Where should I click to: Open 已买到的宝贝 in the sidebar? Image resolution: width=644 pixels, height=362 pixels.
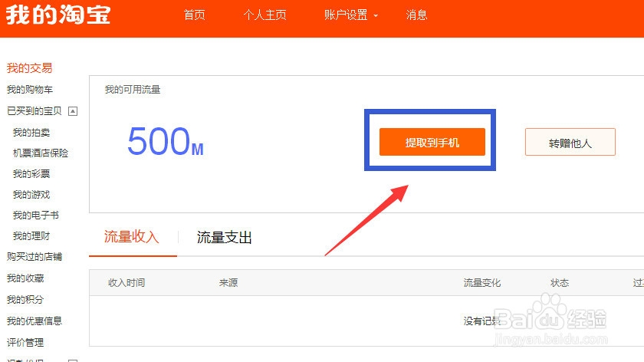coord(34,111)
